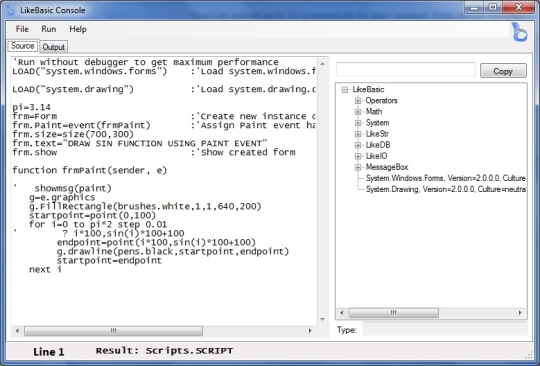Expand the Math tree node

(358, 112)
